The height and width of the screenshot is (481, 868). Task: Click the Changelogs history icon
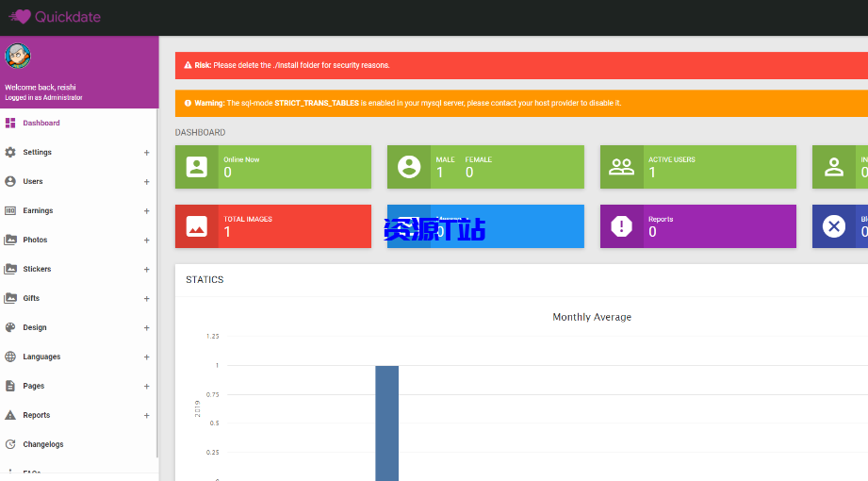10,444
